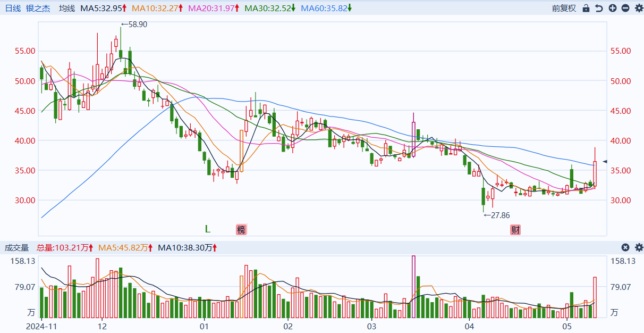Click the undo arrow icon in chart header
Viewport: 644px width, 333px height.
599,8
